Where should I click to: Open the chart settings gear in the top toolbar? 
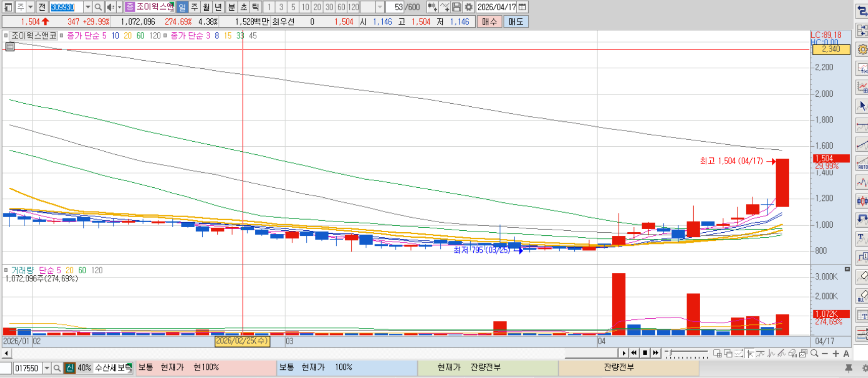coord(469,7)
